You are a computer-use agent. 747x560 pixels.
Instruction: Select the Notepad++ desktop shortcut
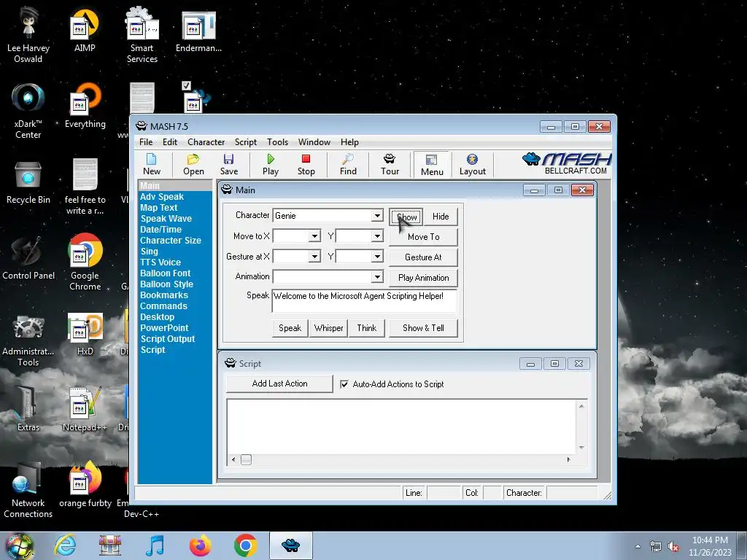click(x=85, y=410)
